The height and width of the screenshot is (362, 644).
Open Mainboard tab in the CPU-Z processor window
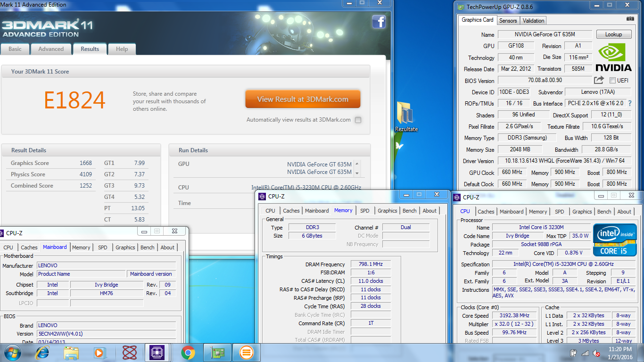pyautogui.click(x=512, y=212)
